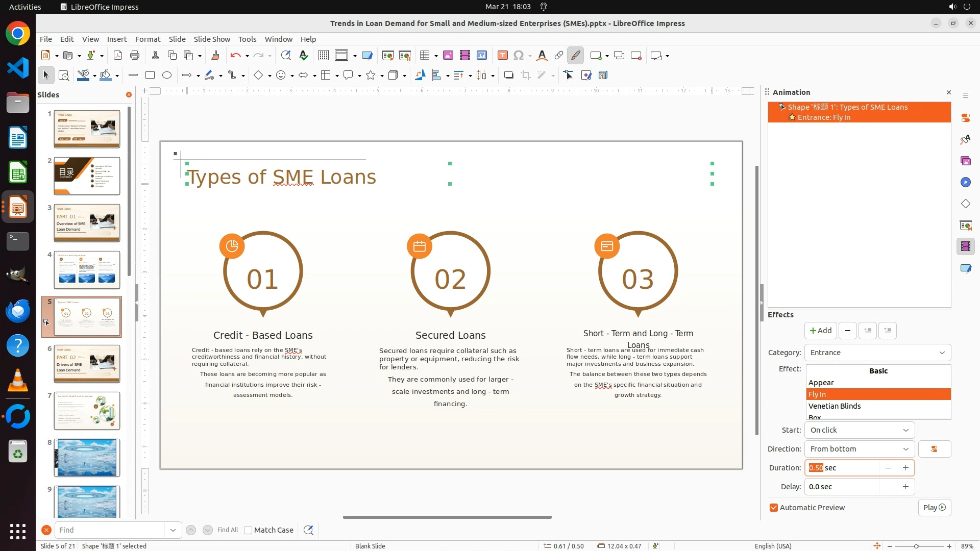Select the Ellipse shape tool
This screenshot has width=980, height=551.
click(x=167, y=76)
